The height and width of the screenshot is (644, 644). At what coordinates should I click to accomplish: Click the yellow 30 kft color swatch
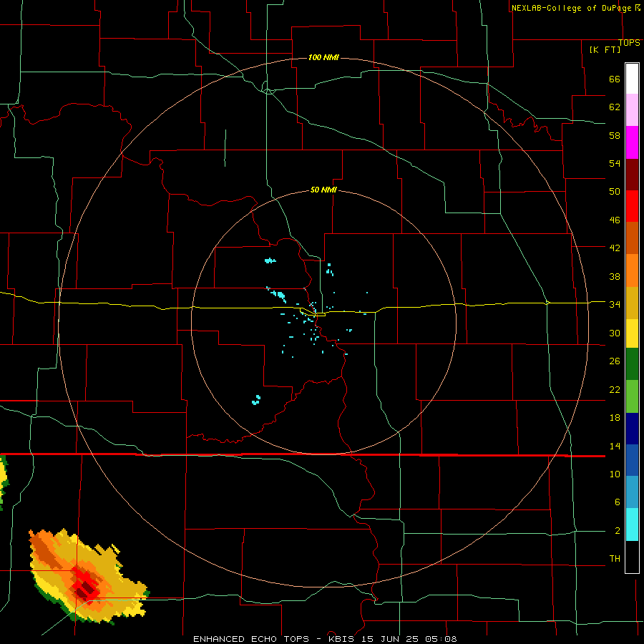click(x=632, y=333)
